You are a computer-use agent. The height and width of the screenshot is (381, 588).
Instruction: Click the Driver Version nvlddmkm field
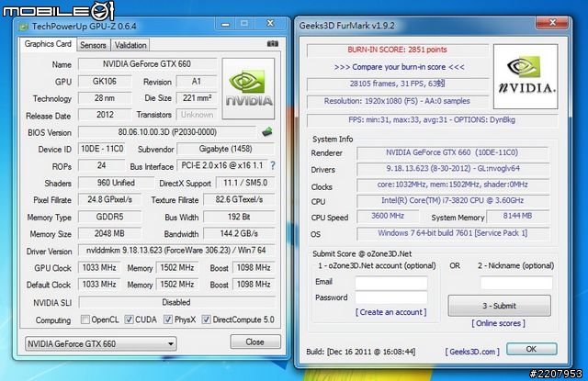176,251
